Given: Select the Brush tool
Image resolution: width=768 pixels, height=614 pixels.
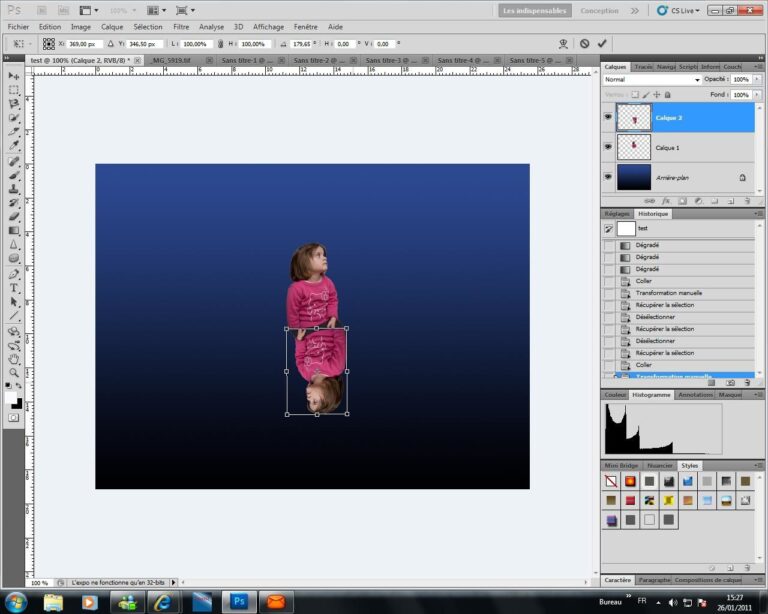Looking at the screenshot, I should click(x=14, y=175).
